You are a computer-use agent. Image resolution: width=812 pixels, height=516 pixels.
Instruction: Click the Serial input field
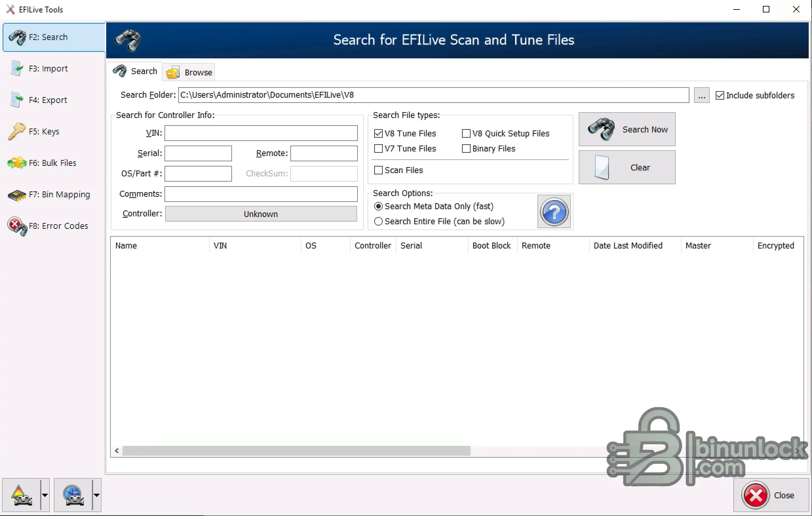coord(198,153)
